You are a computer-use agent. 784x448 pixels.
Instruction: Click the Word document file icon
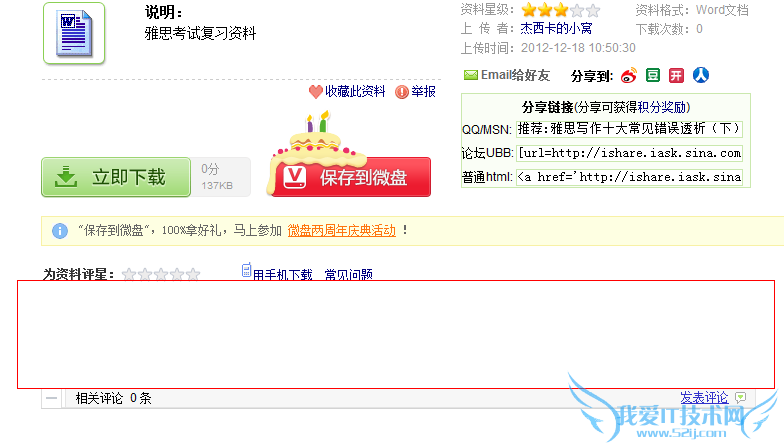coord(74,33)
